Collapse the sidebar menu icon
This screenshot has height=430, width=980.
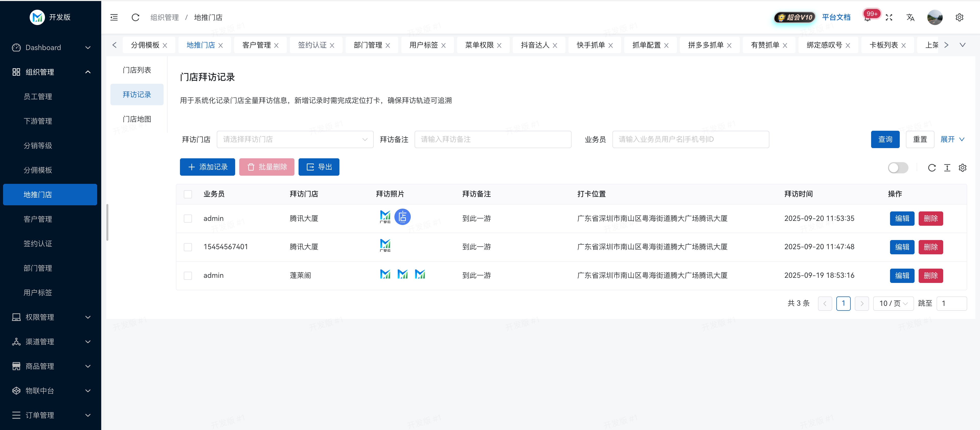tap(114, 17)
